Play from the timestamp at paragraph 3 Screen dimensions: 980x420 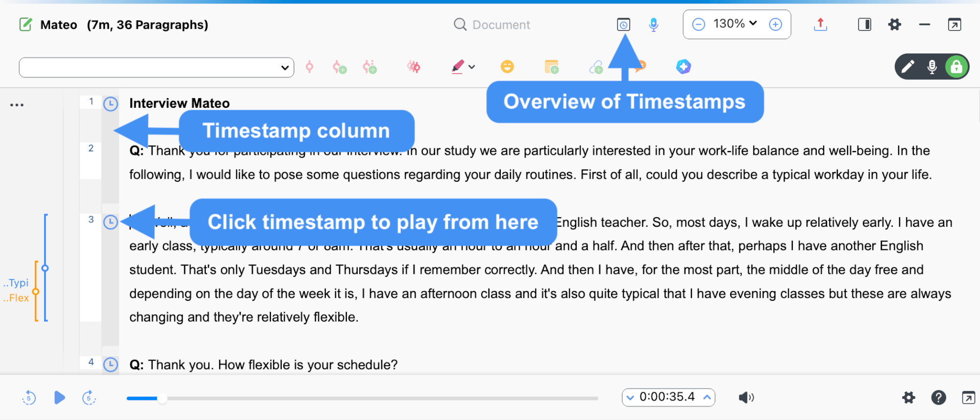(x=111, y=222)
